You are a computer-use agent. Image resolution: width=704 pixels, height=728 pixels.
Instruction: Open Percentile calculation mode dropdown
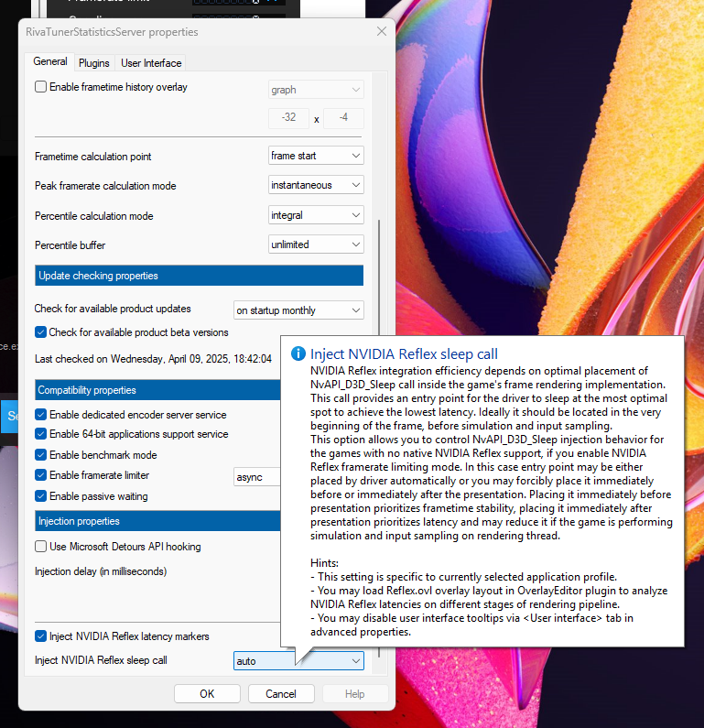[x=316, y=215]
